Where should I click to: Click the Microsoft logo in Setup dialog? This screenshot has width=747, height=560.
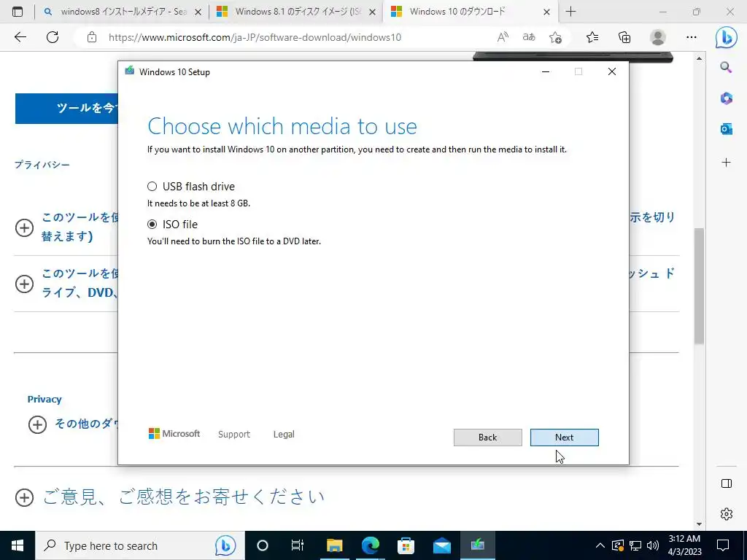(174, 434)
